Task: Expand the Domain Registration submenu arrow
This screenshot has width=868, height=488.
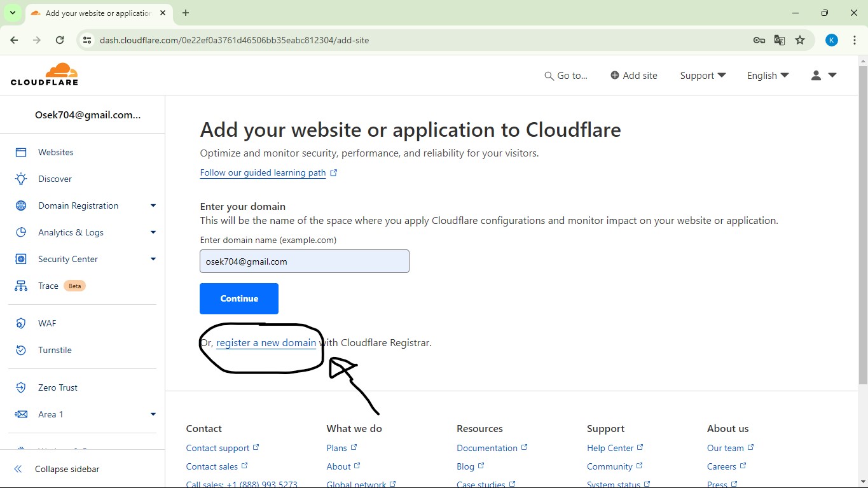Action: click(153, 206)
